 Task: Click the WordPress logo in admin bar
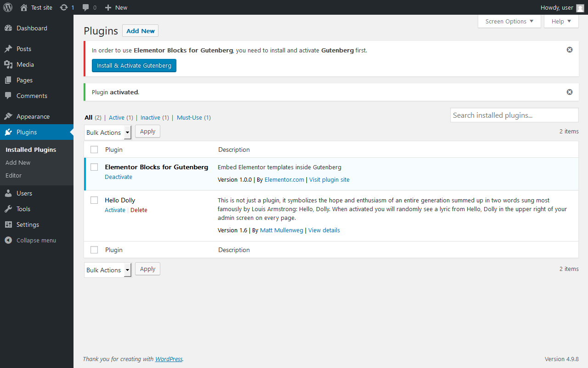tap(8, 7)
